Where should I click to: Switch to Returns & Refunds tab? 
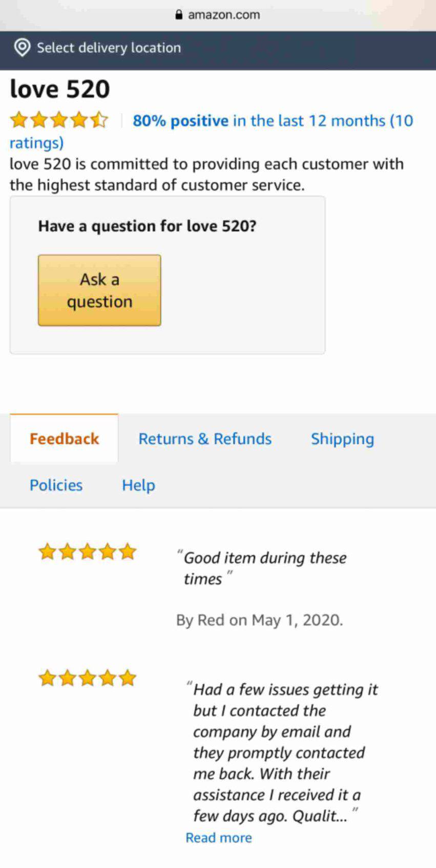click(205, 439)
